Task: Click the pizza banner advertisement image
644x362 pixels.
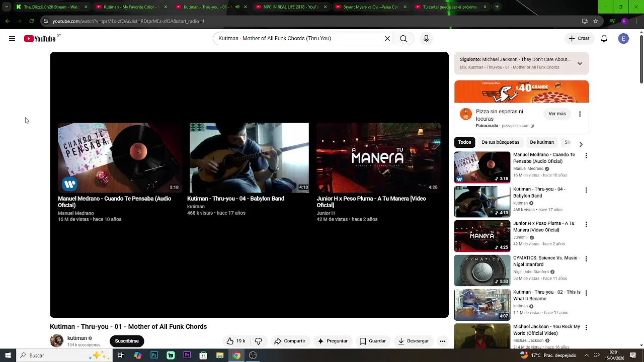Action: point(521,92)
